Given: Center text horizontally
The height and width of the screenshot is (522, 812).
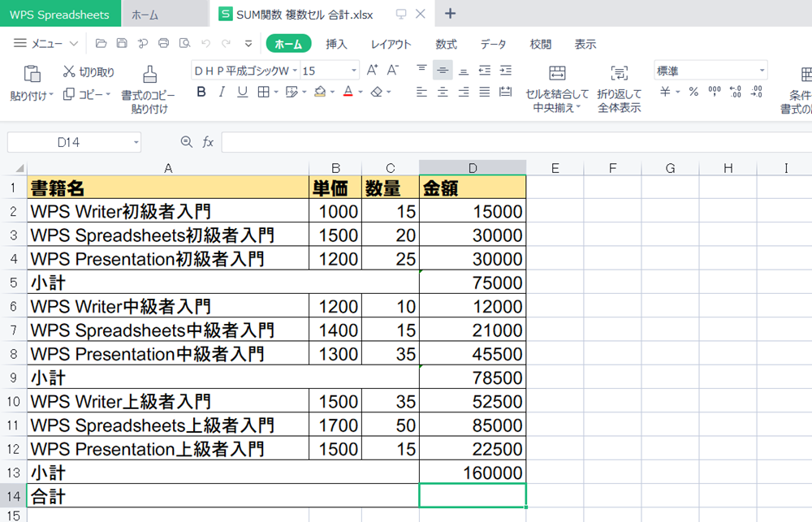Looking at the screenshot, I should [443, 93].
